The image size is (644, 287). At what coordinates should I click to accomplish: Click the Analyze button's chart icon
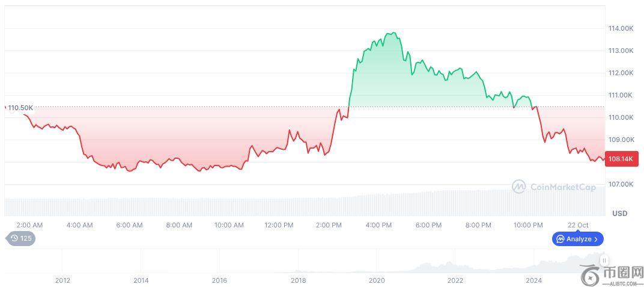coord(560,239)
